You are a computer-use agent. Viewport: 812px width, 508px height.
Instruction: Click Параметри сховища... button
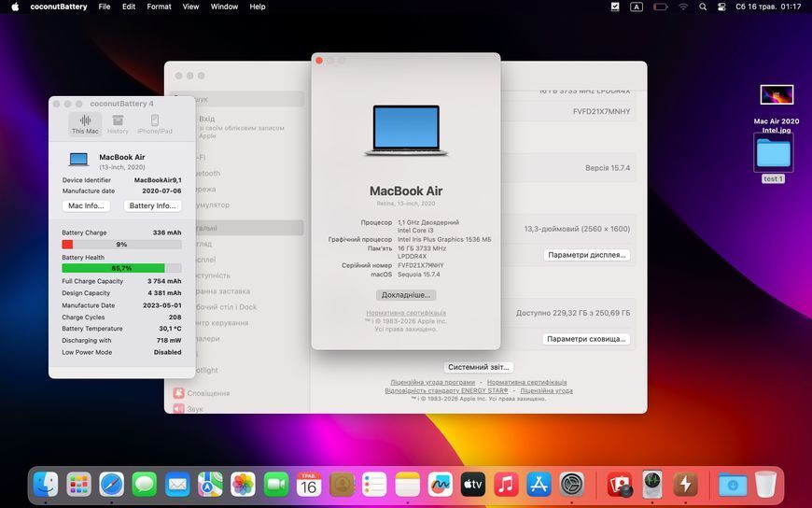[x=586, y=339]
